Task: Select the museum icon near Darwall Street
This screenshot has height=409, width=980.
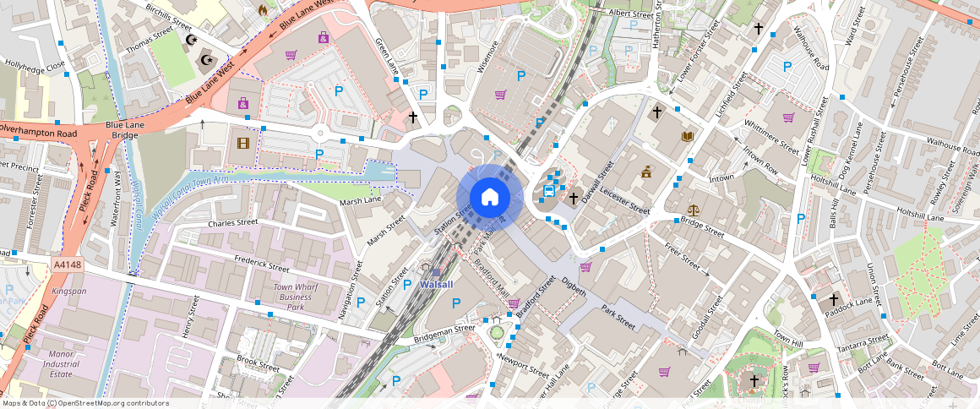Action: (646, 172)
